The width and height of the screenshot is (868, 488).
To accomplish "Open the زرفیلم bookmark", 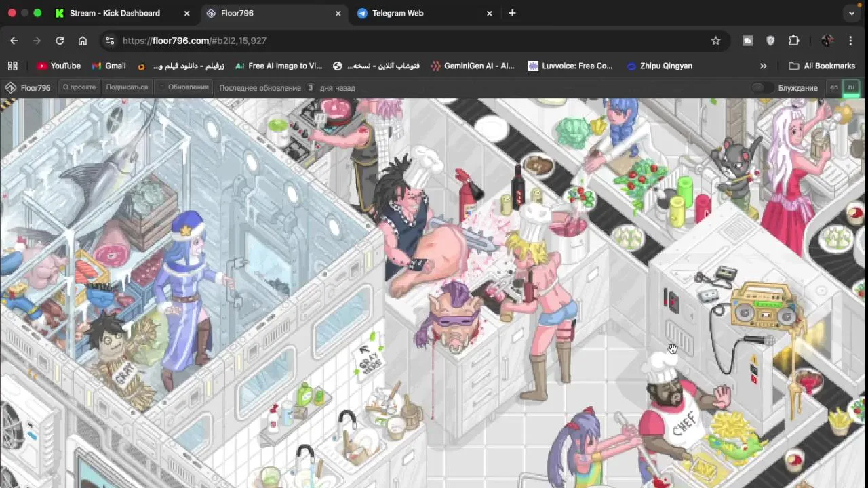I will pyautogui.click(x=180, y=66).
